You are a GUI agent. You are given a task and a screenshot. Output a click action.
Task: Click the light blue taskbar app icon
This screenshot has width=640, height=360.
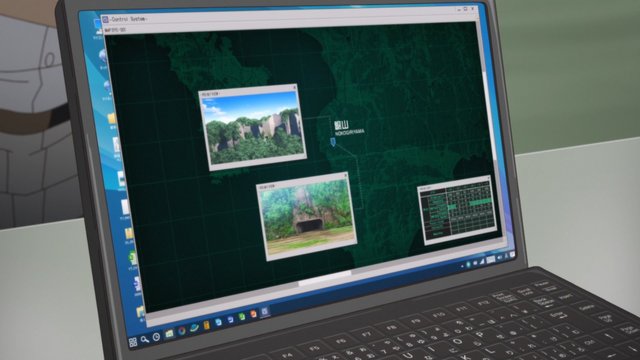pyautogui.click(x=218, y=322)
